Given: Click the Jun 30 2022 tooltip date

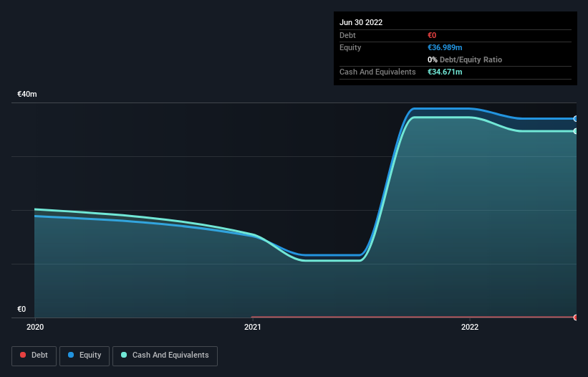Looking at the screenshot, I should pyautogui.click(x=361, y=22).
